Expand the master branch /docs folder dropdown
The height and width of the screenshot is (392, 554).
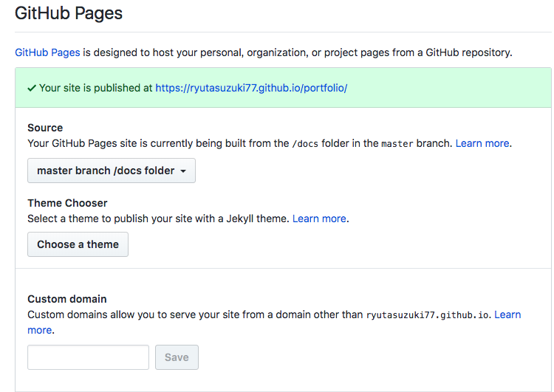[111, 171]
